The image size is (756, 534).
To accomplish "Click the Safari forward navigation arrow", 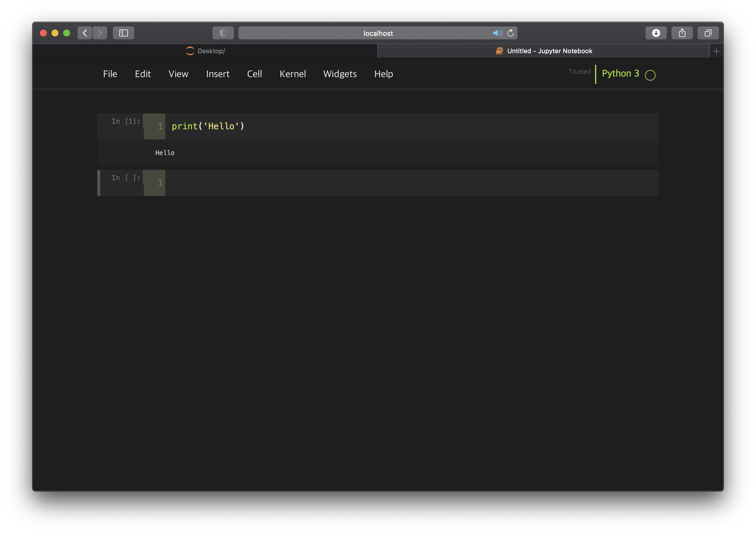I will click(100, 33).
